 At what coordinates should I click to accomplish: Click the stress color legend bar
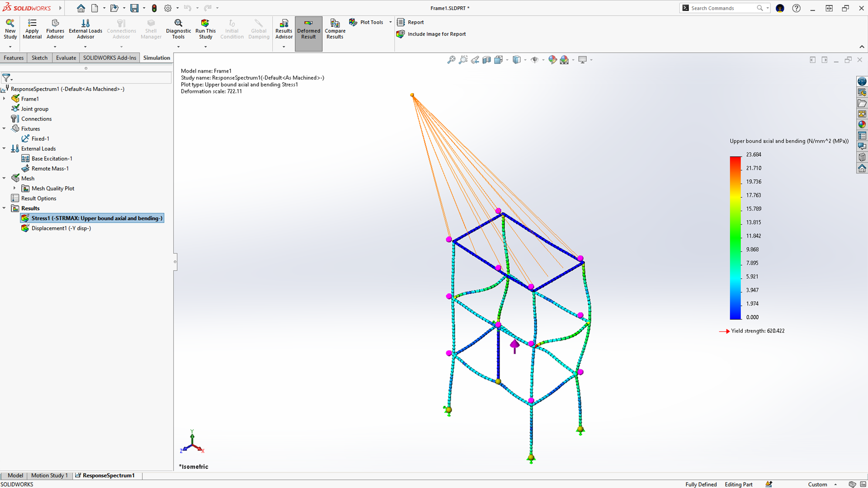coord(735,238)
